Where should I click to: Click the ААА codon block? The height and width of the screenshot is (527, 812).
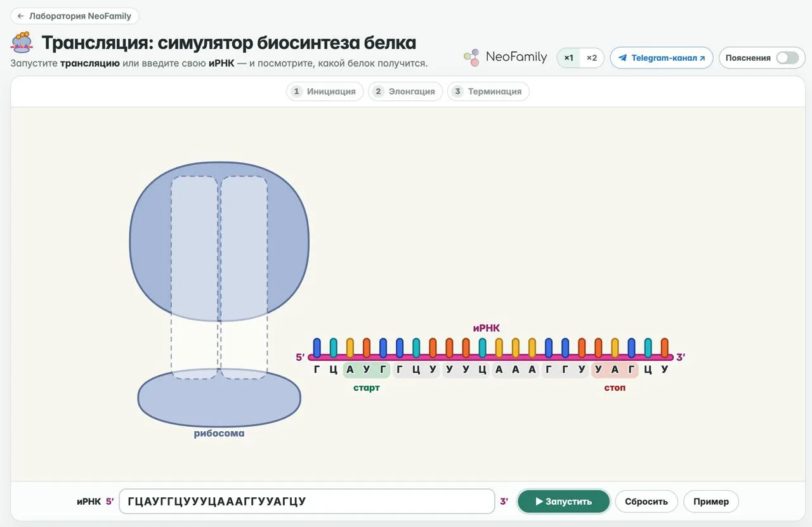point(515,370)
